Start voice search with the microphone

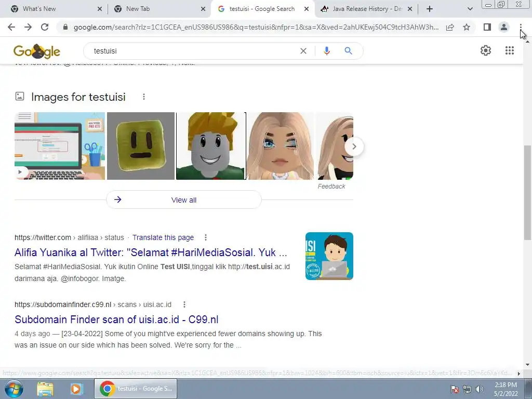326,51
